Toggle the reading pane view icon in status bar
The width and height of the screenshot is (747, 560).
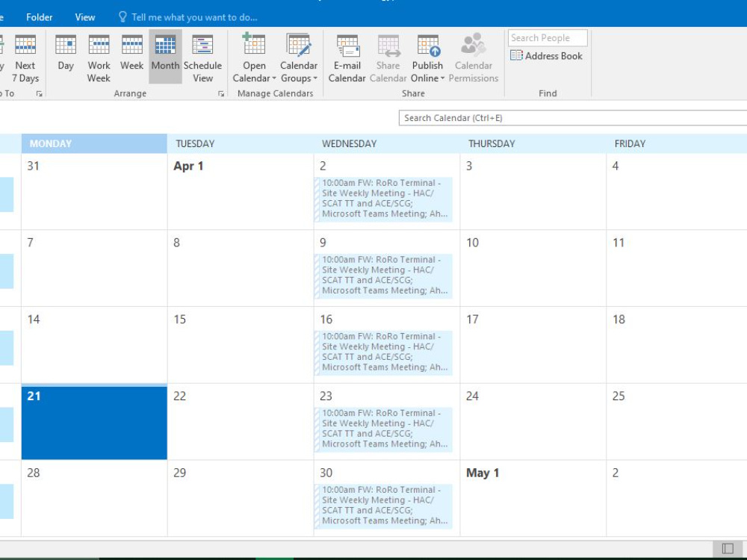[728, 549]
